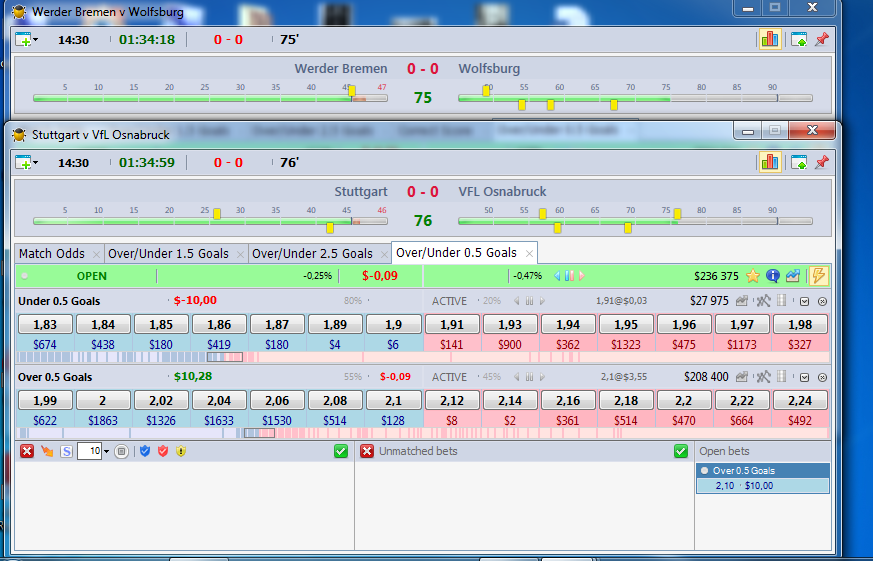Open the ladder grid icon for Over 0.5
This screenshot has width=873, height=561.
782,377
